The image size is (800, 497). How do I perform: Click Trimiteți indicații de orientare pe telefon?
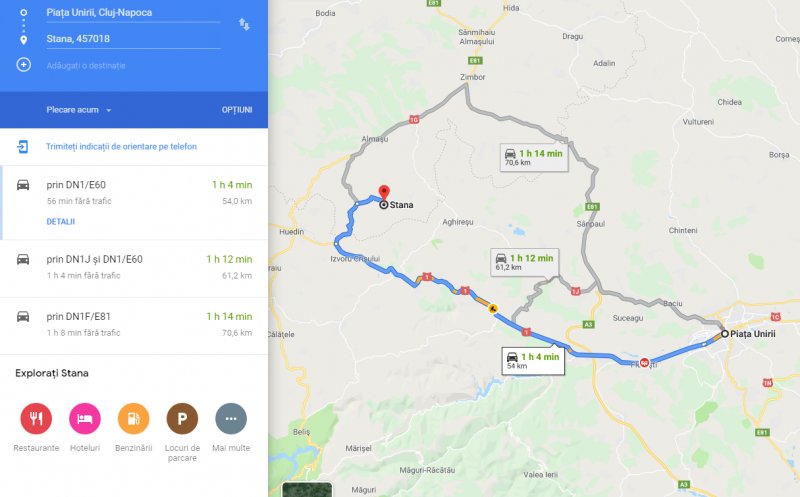coord(121,146)
